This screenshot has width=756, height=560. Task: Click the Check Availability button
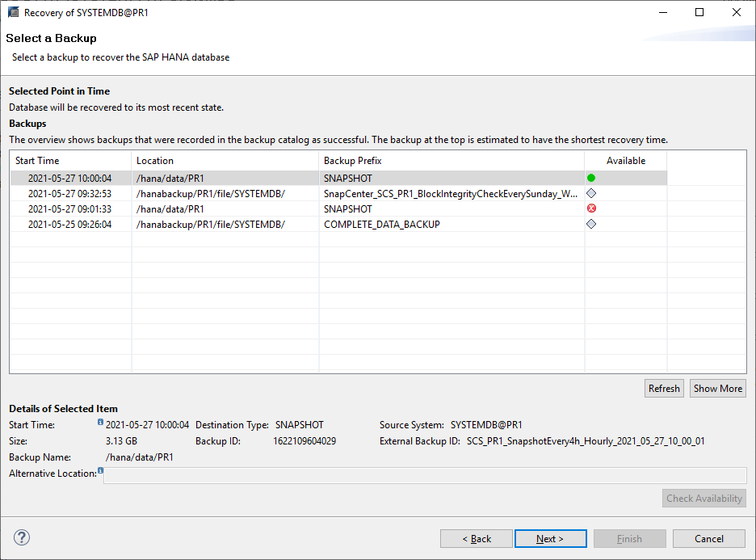[x=704, y=499]
